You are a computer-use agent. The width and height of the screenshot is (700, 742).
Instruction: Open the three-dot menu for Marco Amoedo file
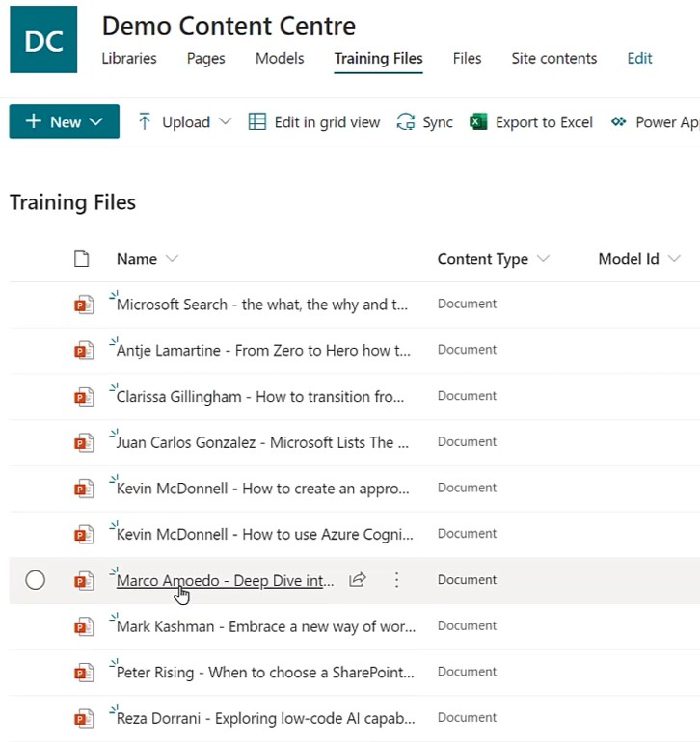coord(397,580)
